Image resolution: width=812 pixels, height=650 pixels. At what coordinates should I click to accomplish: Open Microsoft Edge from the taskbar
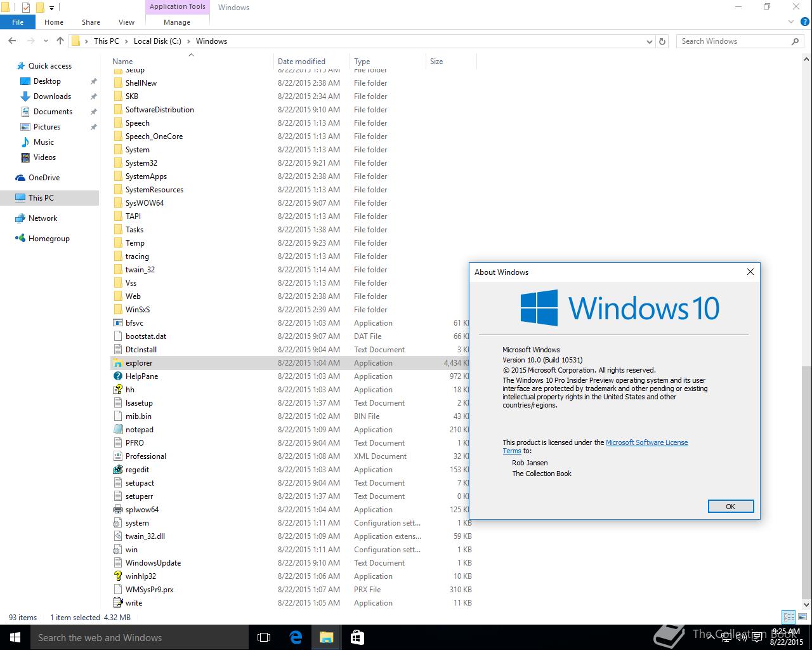[296, 637]
